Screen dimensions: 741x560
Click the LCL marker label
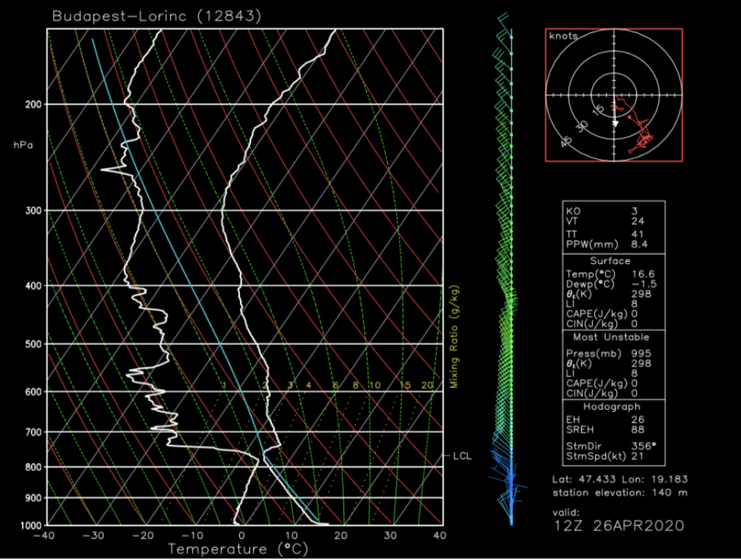[462, 456]
